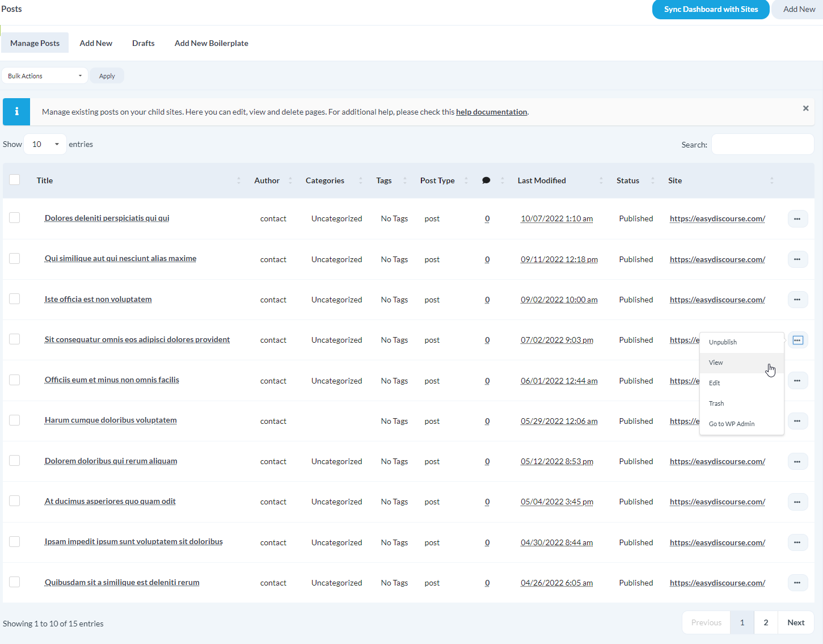
Task: Open post Ipsam impedit ipsum sunt voluptatem
Action: pyautogui.click(x=134, y=541)
